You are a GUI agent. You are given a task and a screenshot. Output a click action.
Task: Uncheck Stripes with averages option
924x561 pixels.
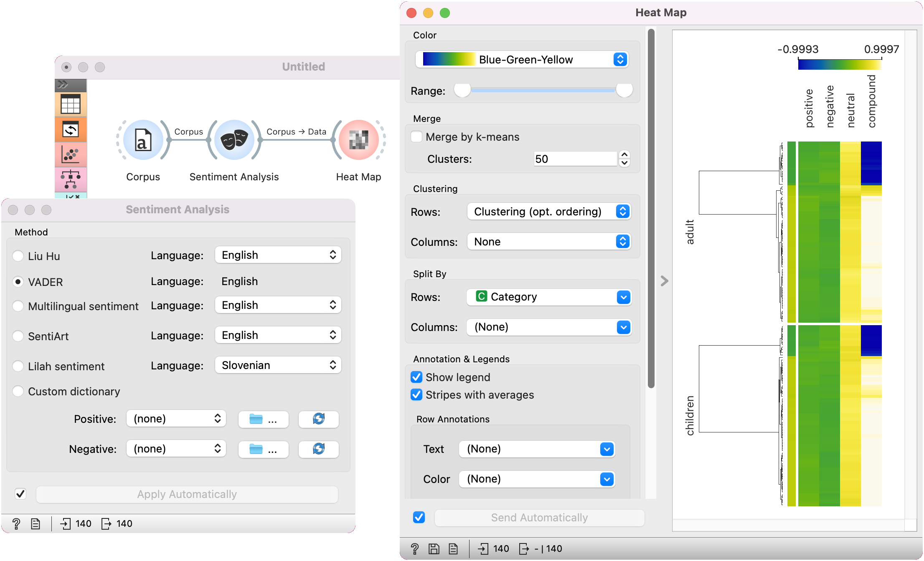point(417,395)
